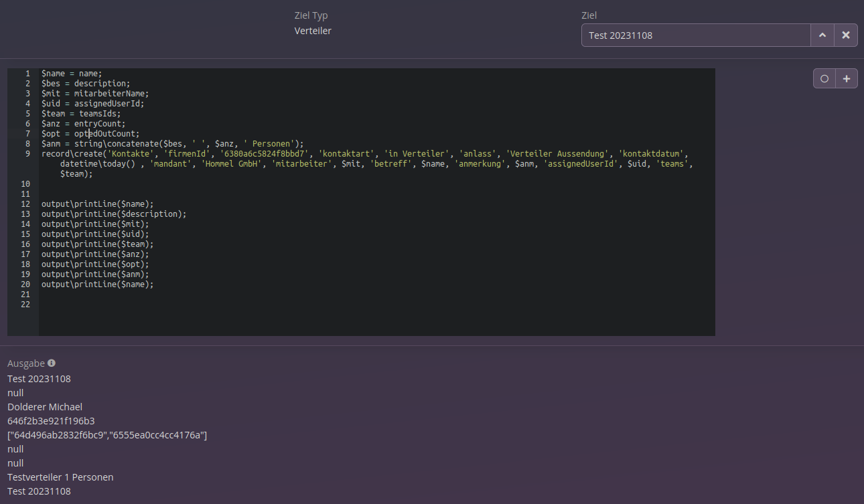Click Testverteiler 1 Personen output text

tap(60, 477)
